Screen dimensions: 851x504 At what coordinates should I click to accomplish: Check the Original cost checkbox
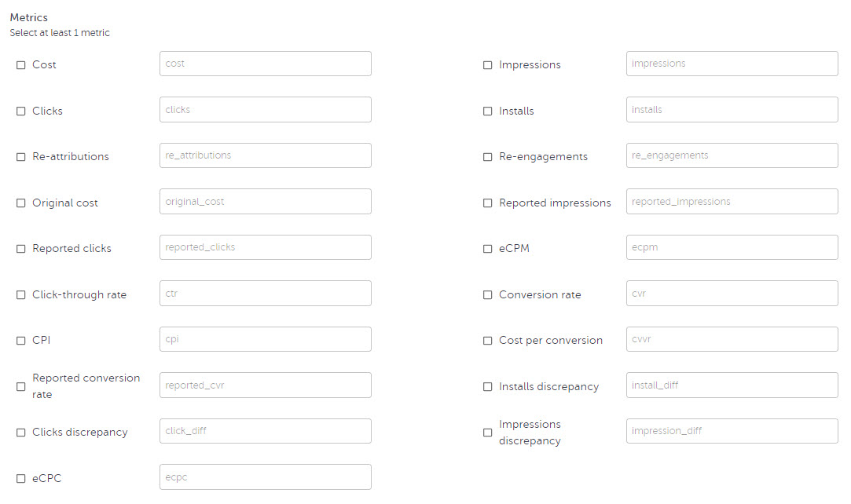(21, 203)
